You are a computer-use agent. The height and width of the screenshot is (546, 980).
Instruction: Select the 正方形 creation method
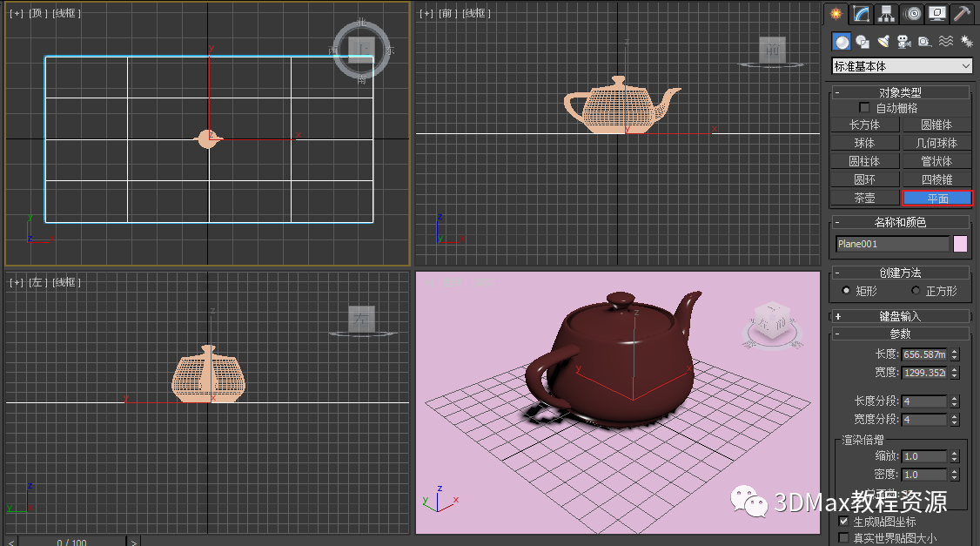(916, 291)
